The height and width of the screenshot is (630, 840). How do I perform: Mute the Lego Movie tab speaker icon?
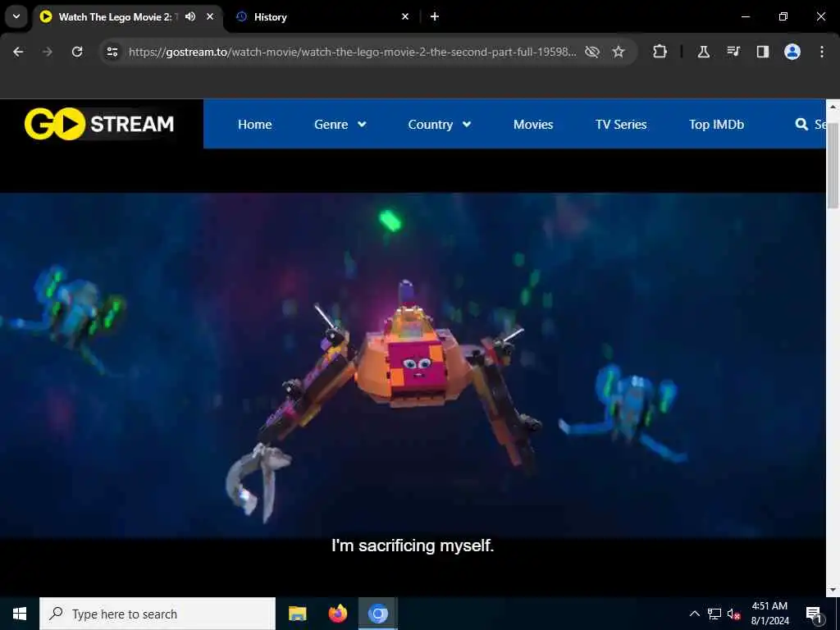(190, 16)
